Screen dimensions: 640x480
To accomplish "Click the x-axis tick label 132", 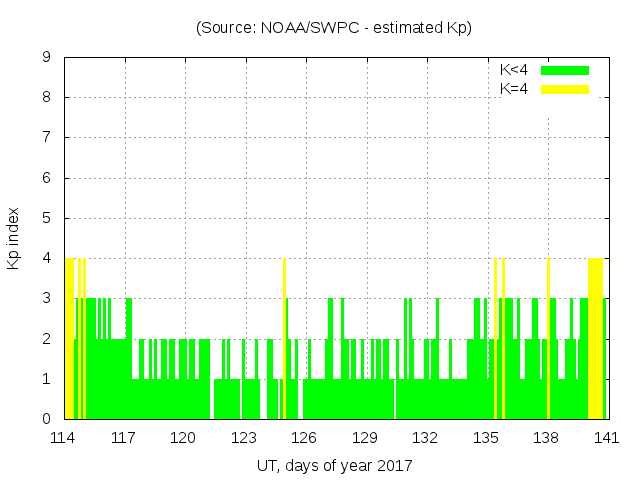I will point(425,438).
